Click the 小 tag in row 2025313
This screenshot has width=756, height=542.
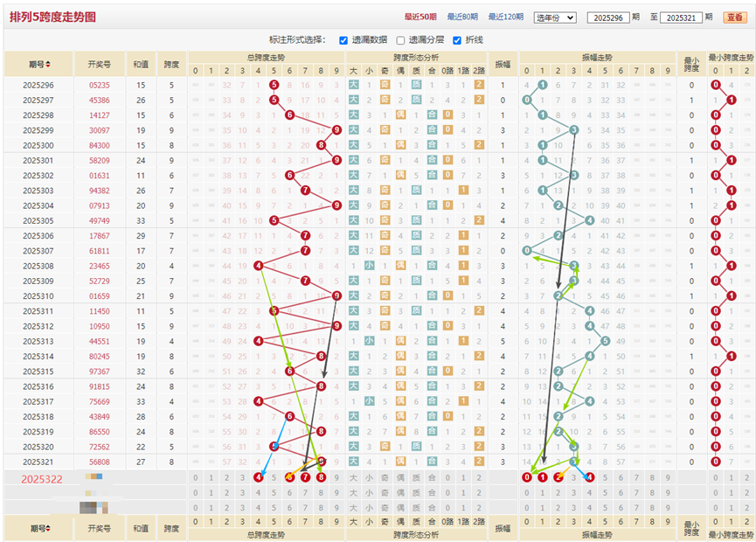point(370,341)
